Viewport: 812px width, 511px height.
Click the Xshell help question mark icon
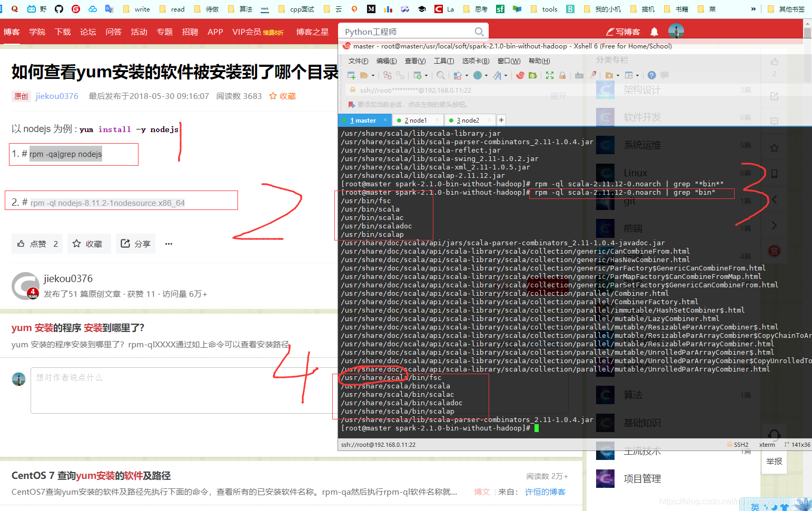coord(652,75)
